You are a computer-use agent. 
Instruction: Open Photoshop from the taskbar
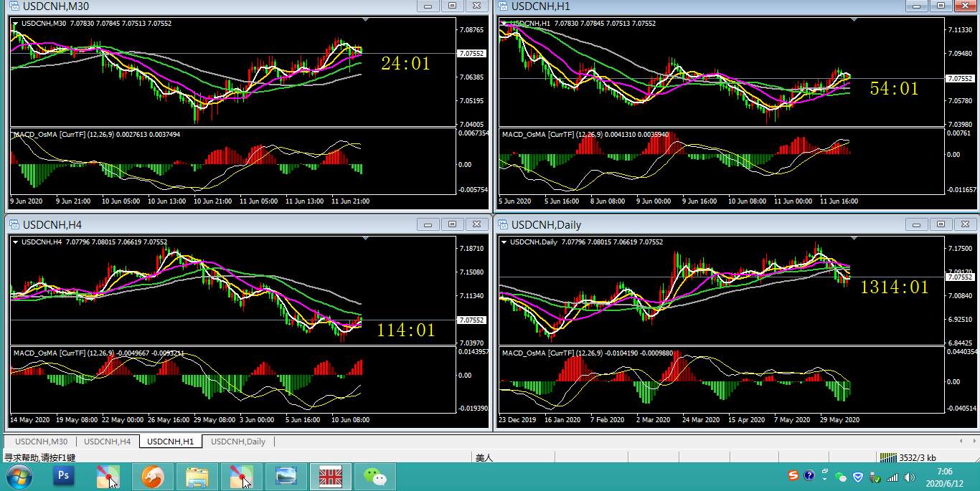64,477
